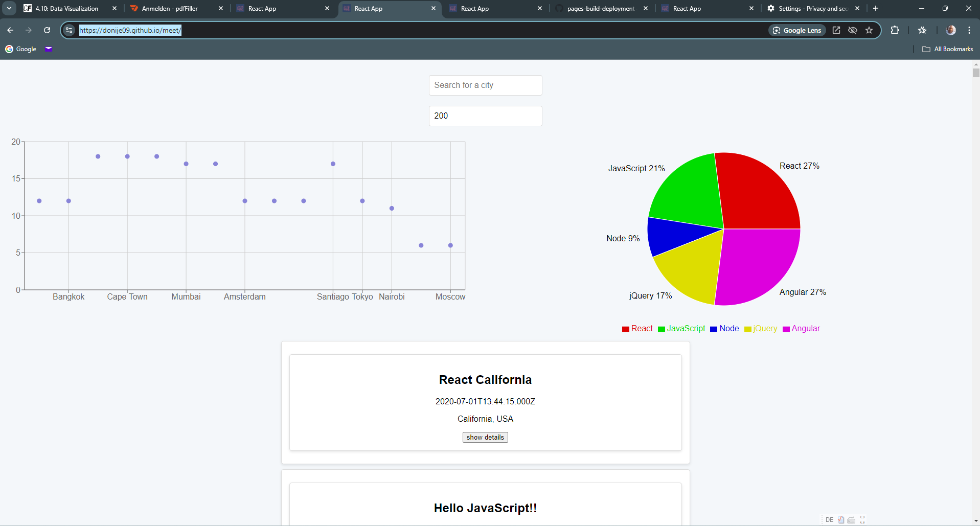Close the Anmelden - pdfFiller tab
980x526 pixels.
pos(221,9)
